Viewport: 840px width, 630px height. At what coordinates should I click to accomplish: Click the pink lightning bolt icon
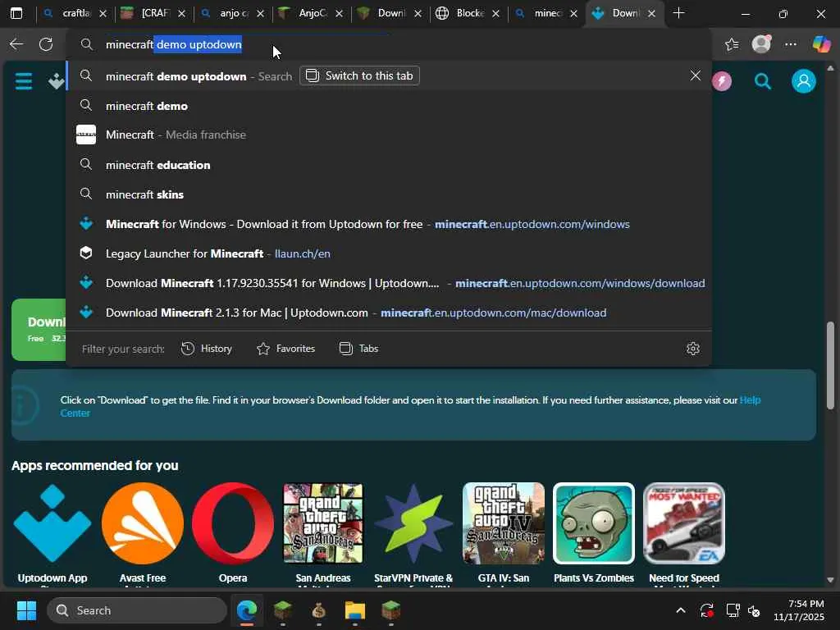point(722,81)
